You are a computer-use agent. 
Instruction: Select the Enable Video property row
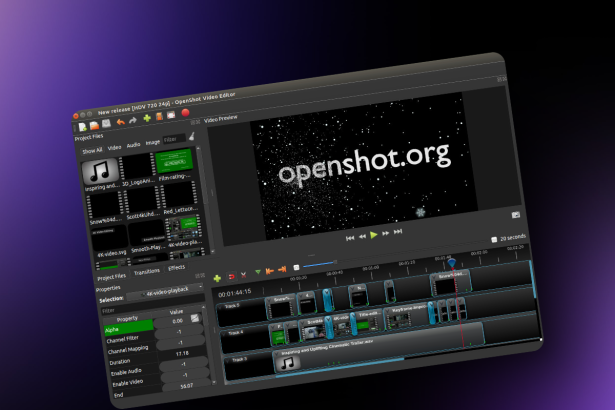[137, 382]
